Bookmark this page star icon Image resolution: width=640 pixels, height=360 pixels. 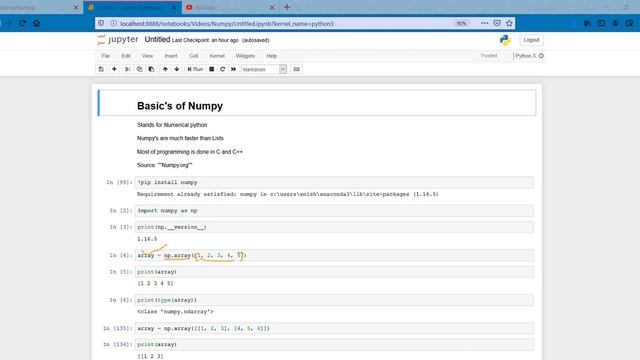pos(509,23)
